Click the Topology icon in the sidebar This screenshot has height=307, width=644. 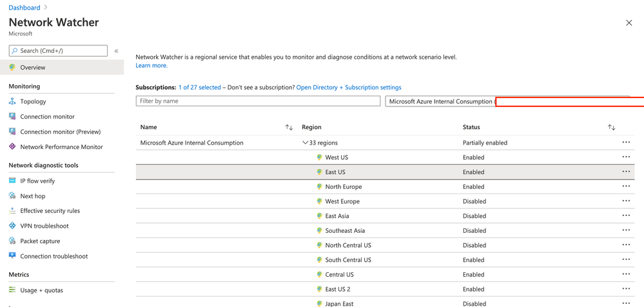pos(12,101)
